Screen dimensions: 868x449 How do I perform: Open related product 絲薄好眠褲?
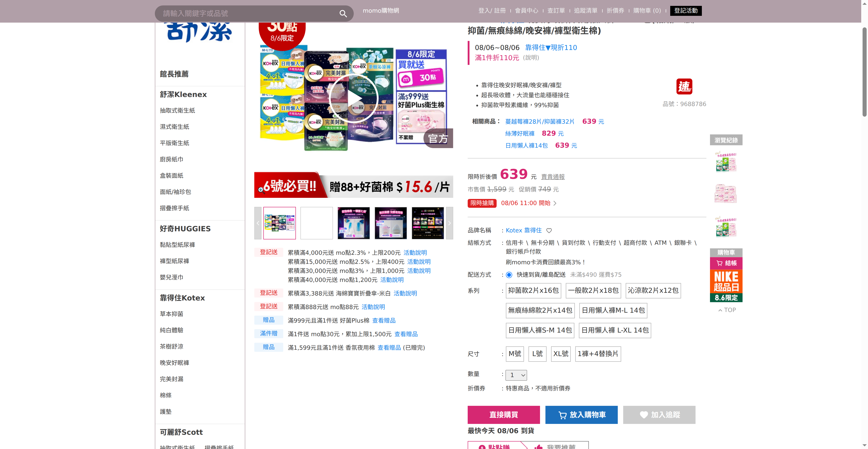click(x=520, y=134)
